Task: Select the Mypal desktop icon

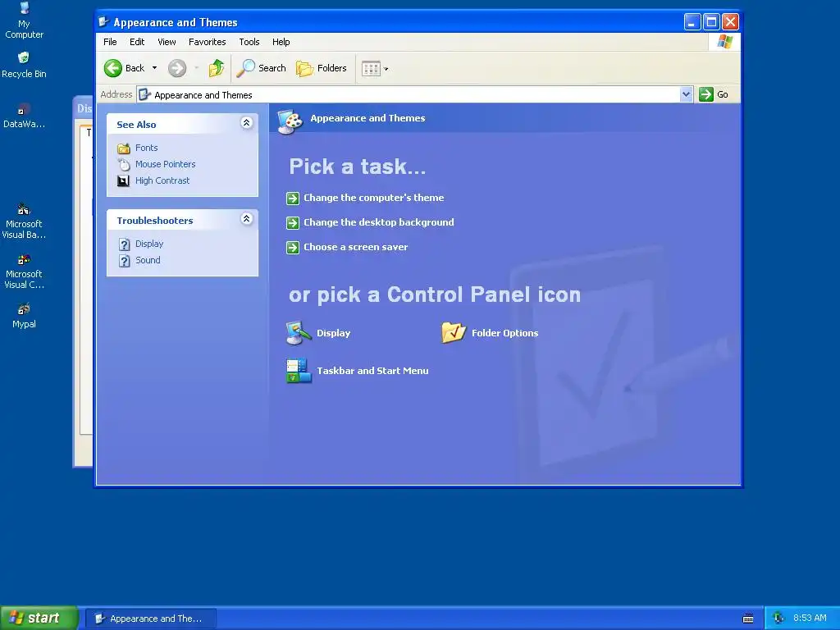Action: (24, 316)
